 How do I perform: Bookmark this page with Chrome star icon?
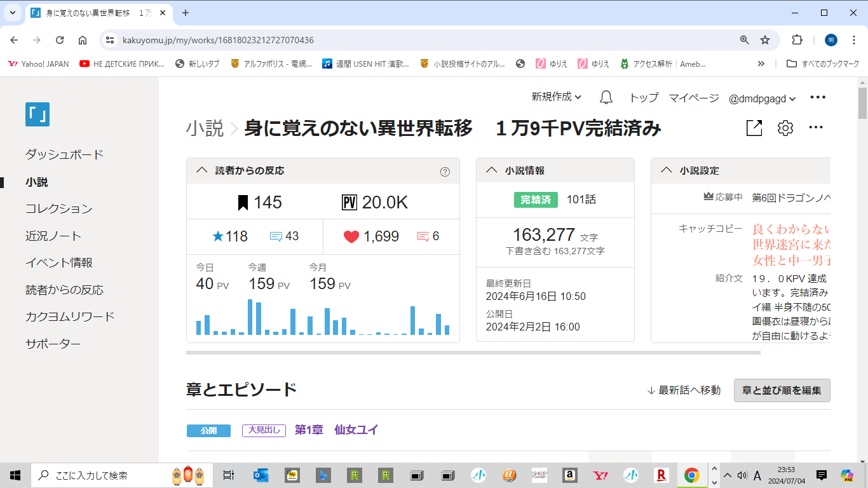(x=765, y=40)
